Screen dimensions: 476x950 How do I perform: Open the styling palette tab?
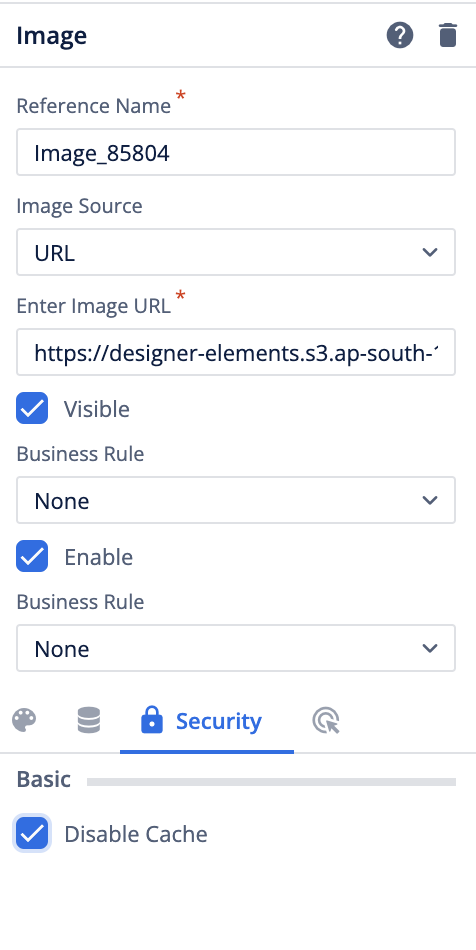(x=24, y=721)
